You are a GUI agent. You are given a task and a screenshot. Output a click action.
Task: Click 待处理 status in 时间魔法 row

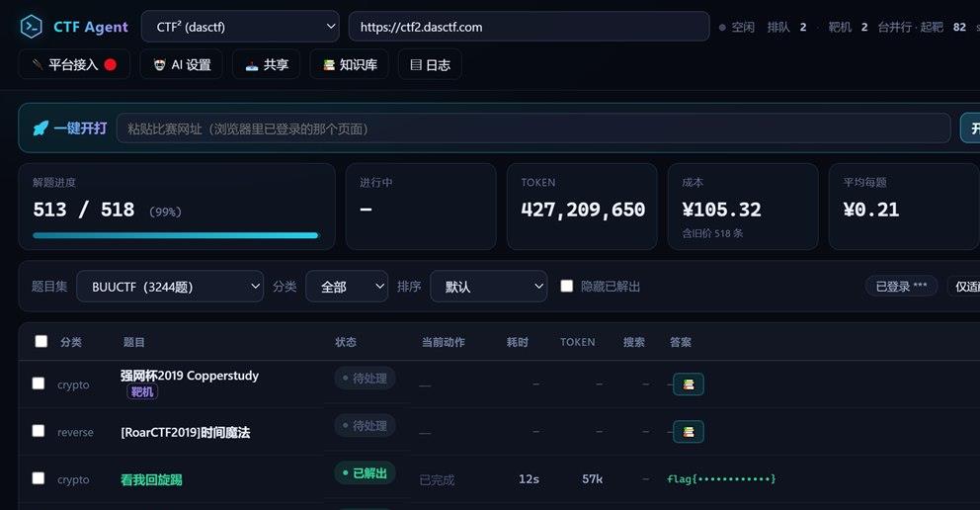(365, 426)
